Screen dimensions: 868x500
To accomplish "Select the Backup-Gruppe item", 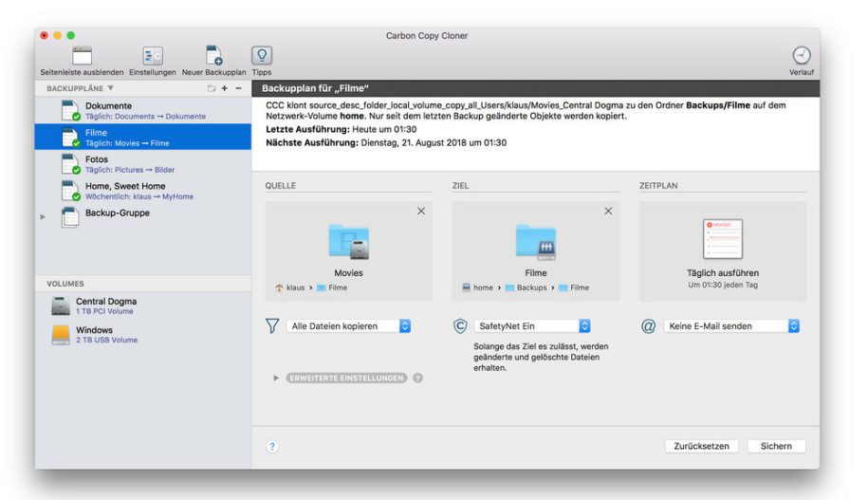I will 143,216.
